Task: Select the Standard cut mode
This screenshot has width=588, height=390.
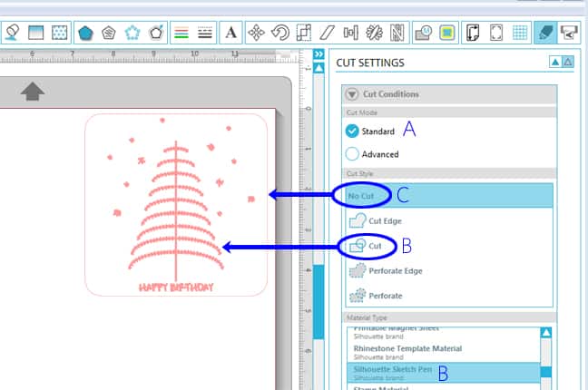Action: tap(354, 131)
